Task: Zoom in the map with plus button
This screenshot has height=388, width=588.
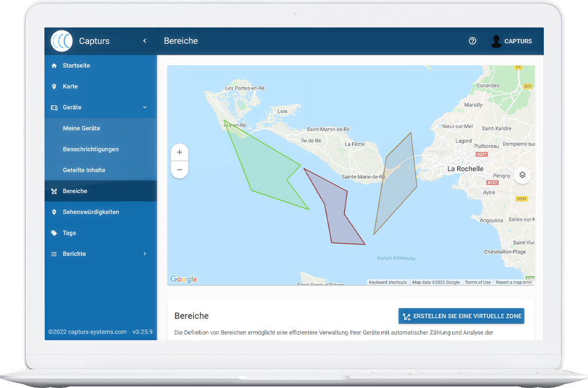Action: (x=180, y=152)
